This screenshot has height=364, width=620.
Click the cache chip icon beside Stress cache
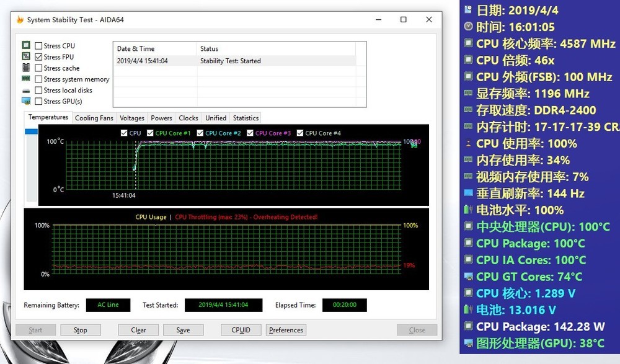[x=26, y=67]
